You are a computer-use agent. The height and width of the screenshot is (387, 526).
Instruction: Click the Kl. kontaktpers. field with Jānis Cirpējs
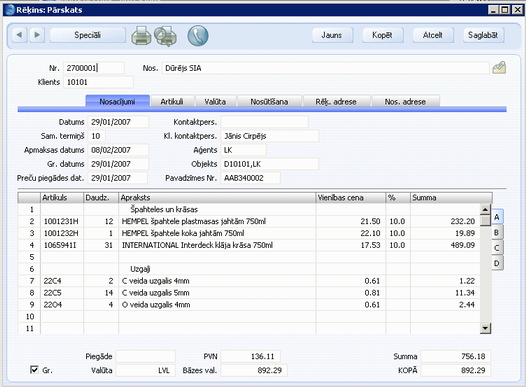click(270, 136)
